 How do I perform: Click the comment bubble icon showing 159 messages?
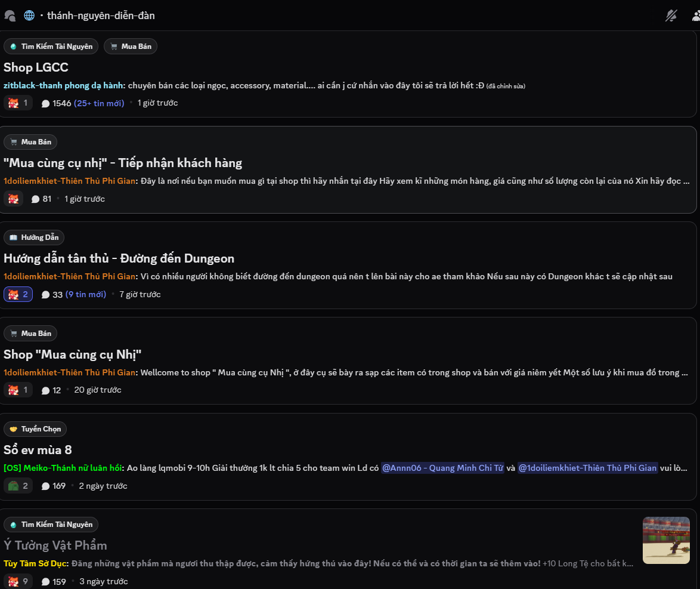tap(45, 582)
